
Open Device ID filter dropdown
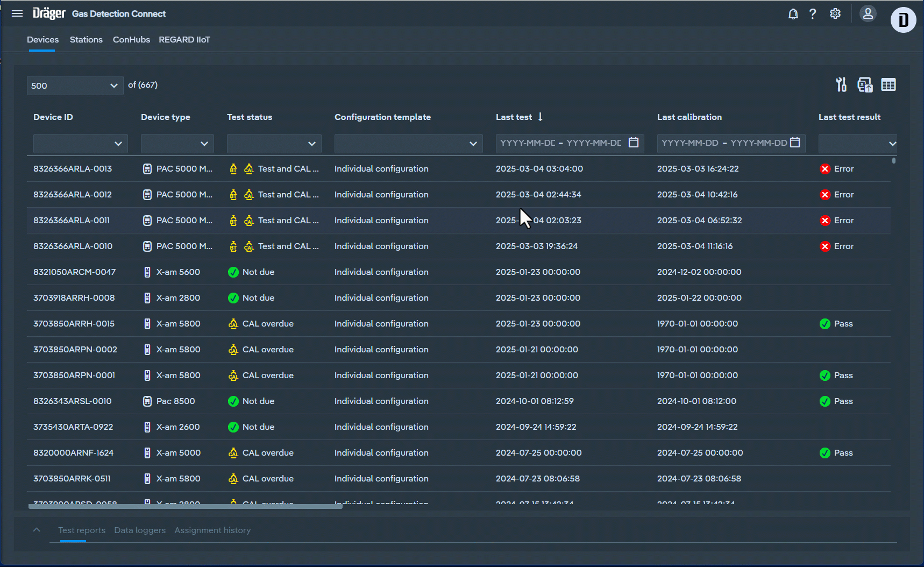(80, 144)
